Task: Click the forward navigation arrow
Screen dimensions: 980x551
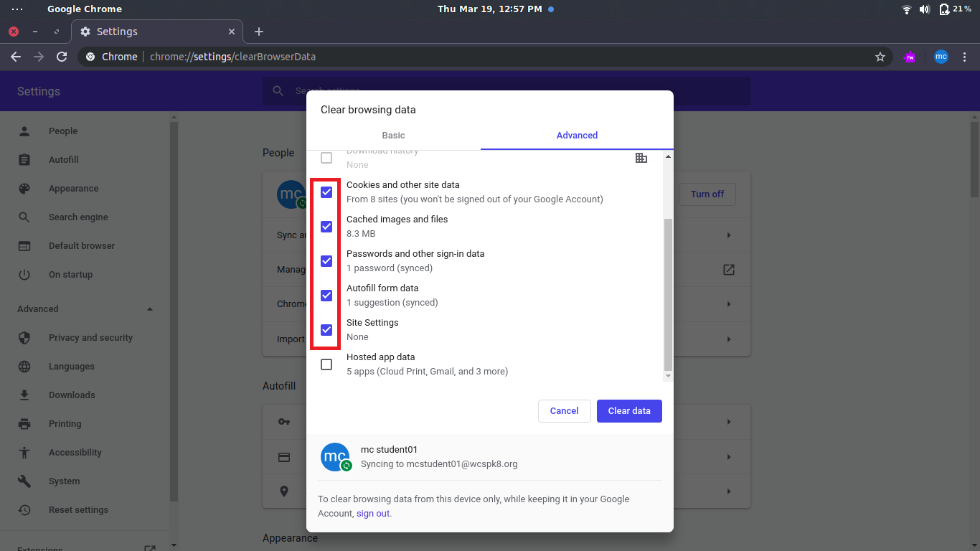Action: coord(39,57)
